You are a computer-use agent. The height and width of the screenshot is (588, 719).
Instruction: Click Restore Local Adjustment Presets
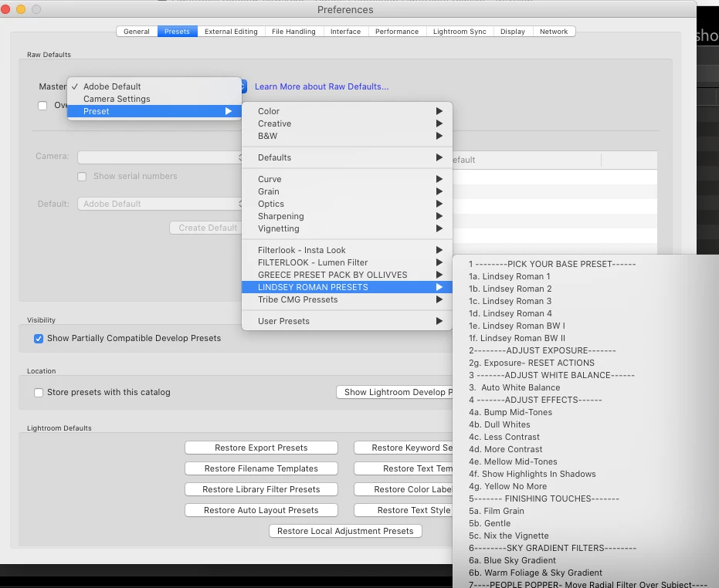[345, 531]
